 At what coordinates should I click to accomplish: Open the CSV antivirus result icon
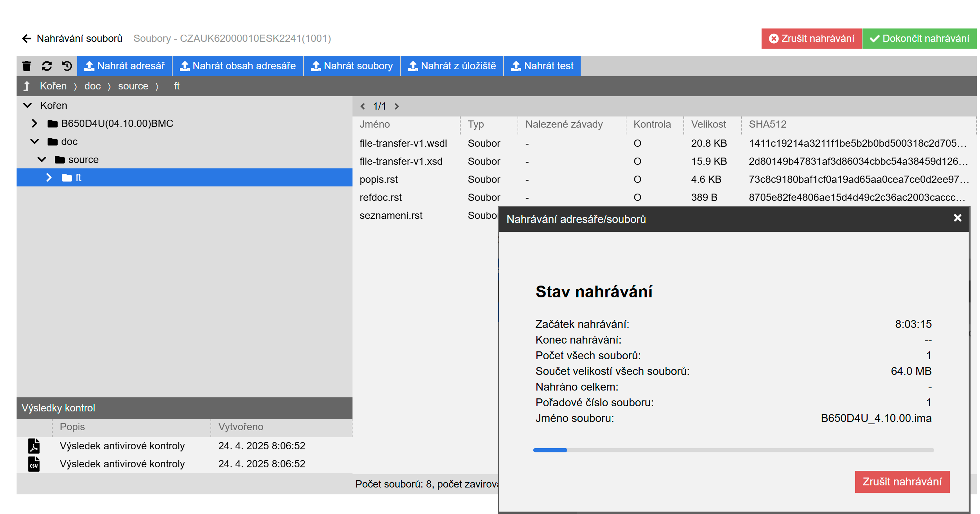click(34, 464)
